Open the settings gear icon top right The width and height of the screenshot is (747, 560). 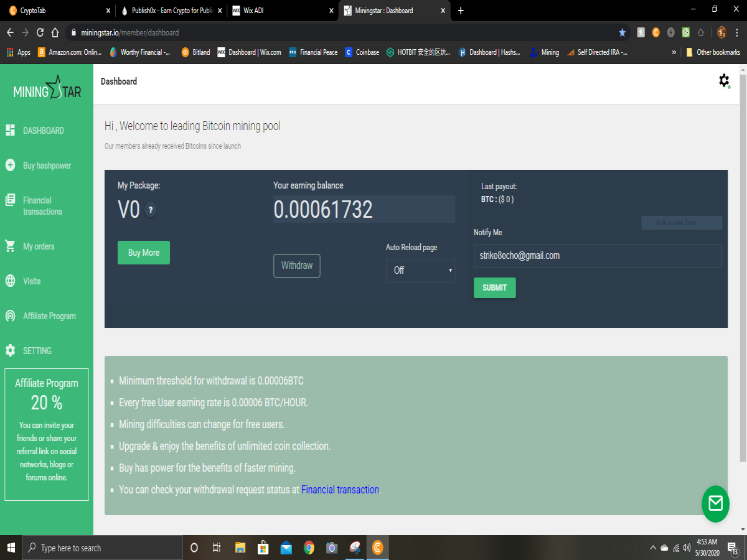click(x=724, y=80)
